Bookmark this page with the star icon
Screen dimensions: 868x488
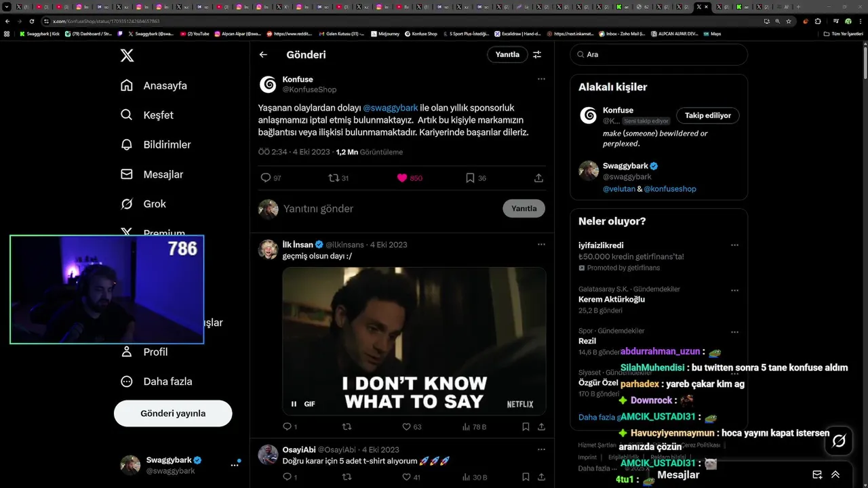[x=789, y=21]
